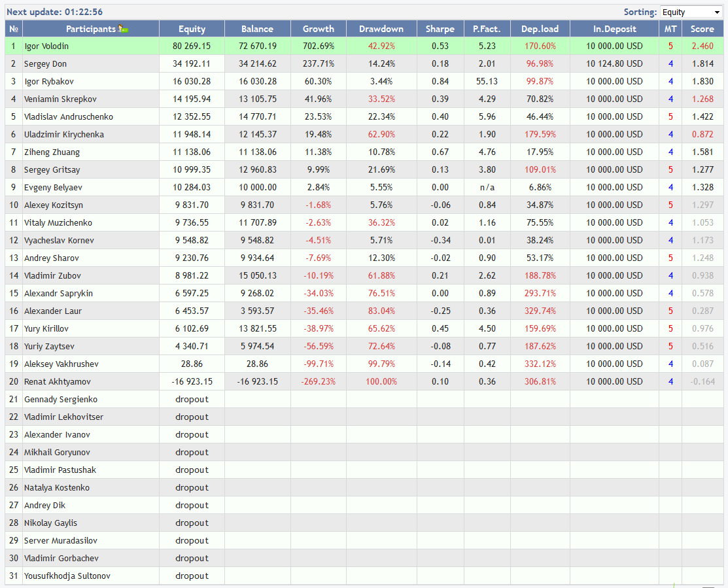Sort by the Sharpe column header
The height and width of the screenshot is (588, 728).
point(440,29)
